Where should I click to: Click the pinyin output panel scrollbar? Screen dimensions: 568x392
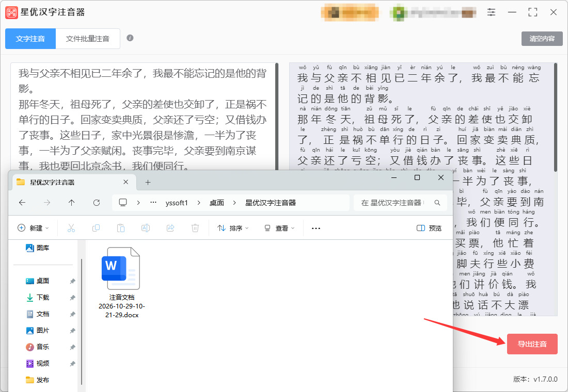(556, 118)
